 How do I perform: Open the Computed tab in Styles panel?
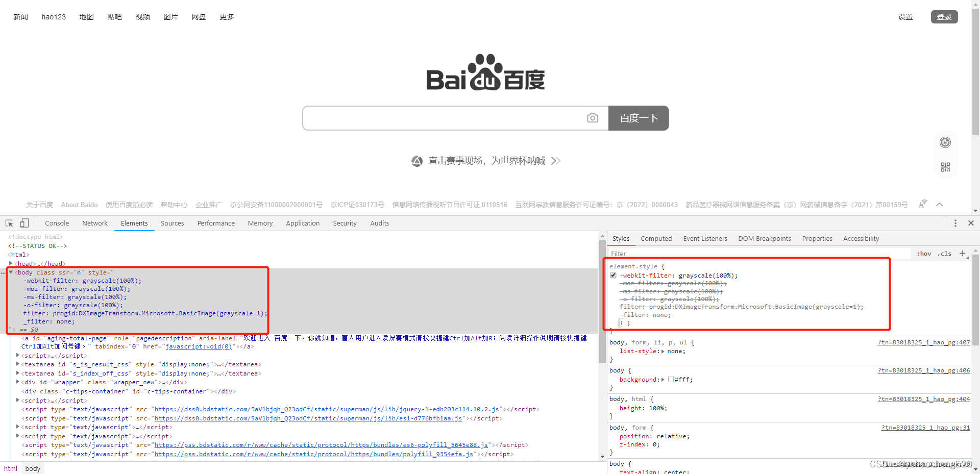656,238
